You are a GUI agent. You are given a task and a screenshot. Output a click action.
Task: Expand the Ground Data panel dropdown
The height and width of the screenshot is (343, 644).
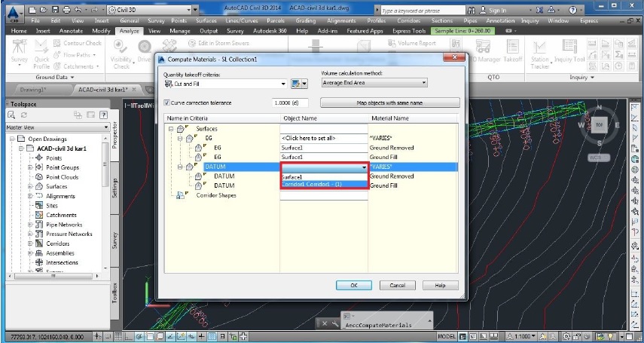pos(55,78)
